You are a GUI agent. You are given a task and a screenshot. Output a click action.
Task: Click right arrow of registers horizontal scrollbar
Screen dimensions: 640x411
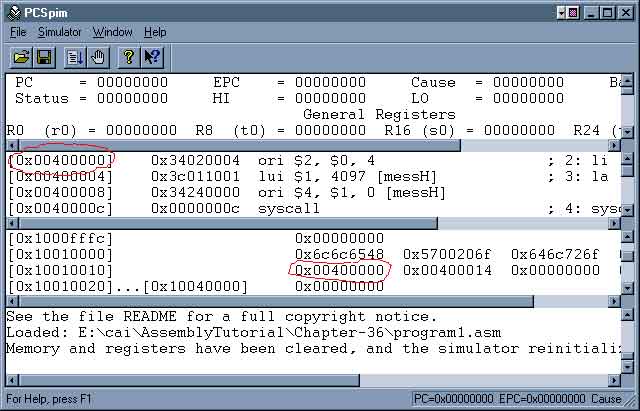point(614,145)
